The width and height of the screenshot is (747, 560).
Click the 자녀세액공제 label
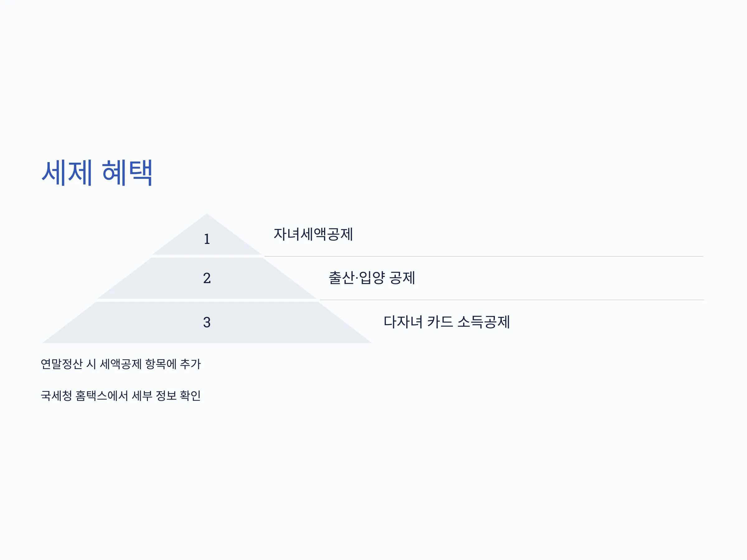pyautogui.click(x=313, y=234)
